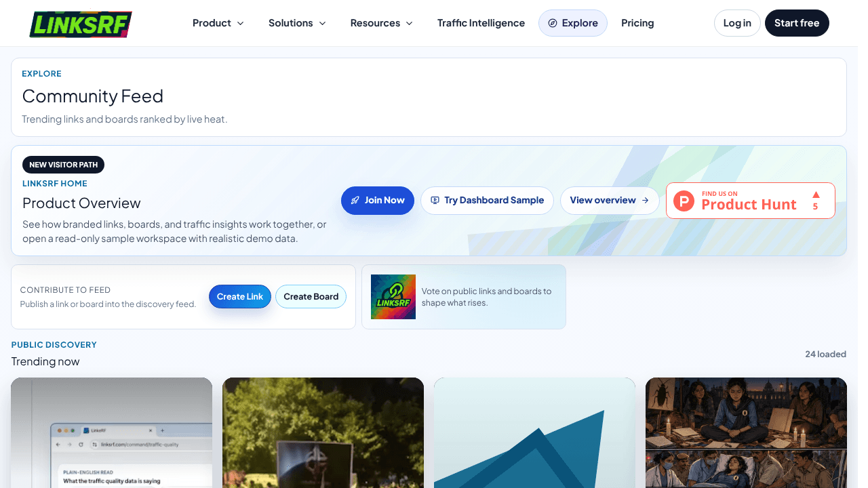Image resolution: width=868 pixels, height=488 pixels.
Task: Click the monitor icon in Try Dashboard Sample
Action: coord(435,201)
